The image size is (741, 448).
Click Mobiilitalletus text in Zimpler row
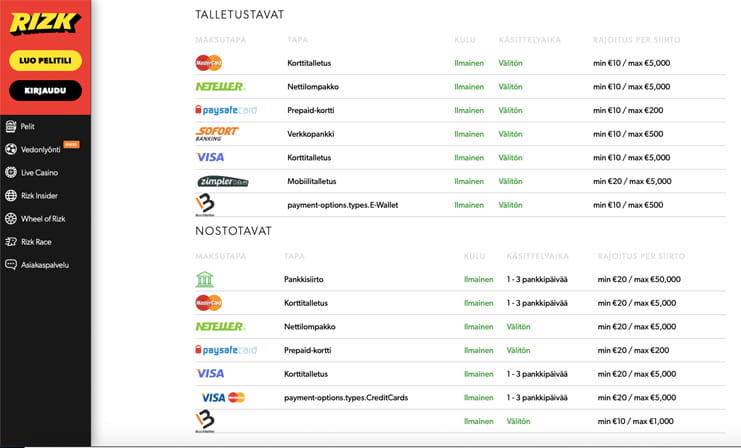311,181
